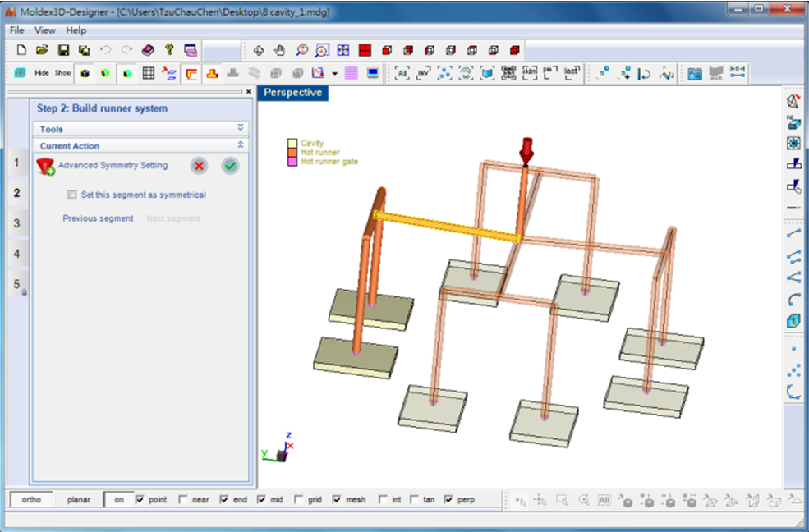Click the New file icon
Screen dimensions: 809x532
tap(21, 50)
